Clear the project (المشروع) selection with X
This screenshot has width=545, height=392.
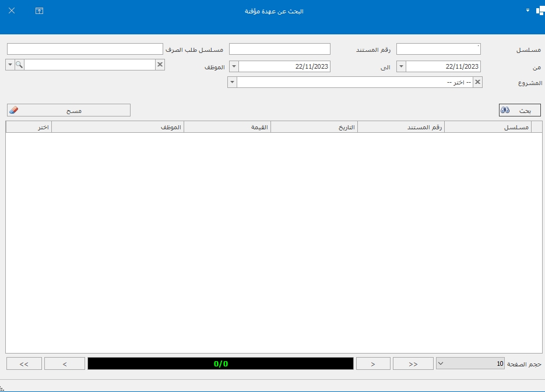[x=478, y=82]
